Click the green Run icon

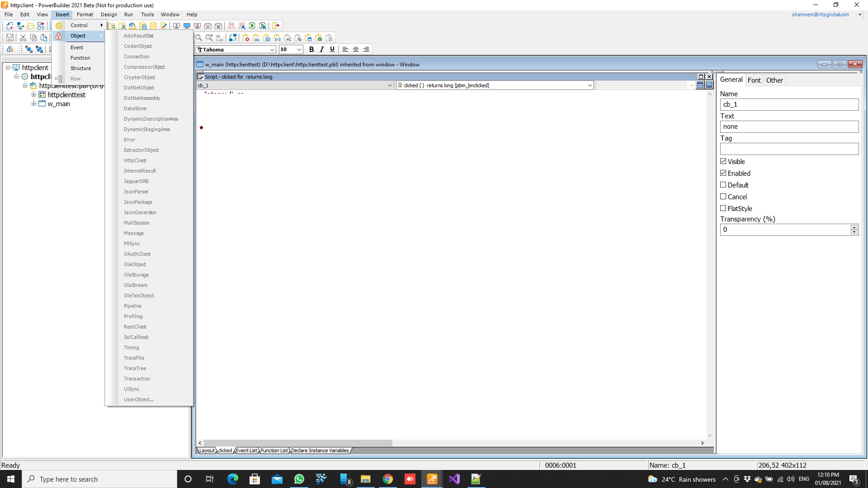tap(252, 26)
